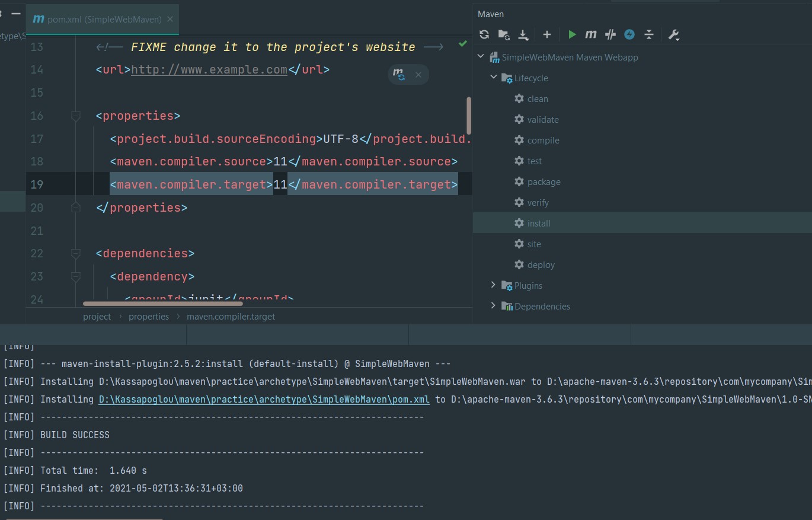Click gear icon beside deploy goal

click(519, 264)
